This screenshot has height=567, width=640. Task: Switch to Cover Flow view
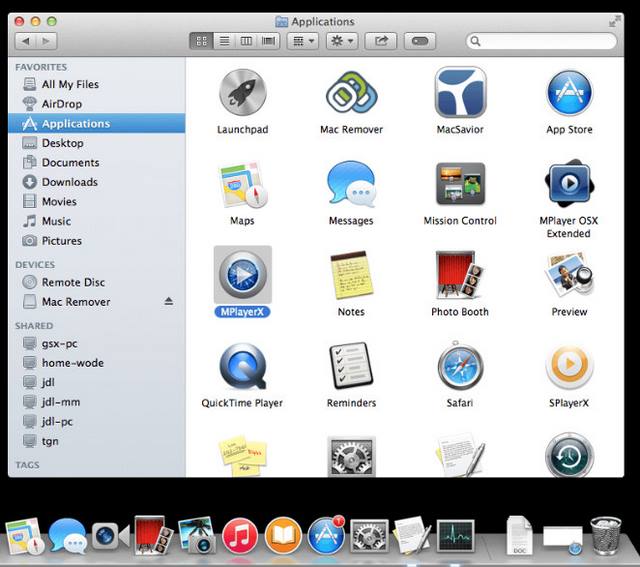tap(269, 41)
